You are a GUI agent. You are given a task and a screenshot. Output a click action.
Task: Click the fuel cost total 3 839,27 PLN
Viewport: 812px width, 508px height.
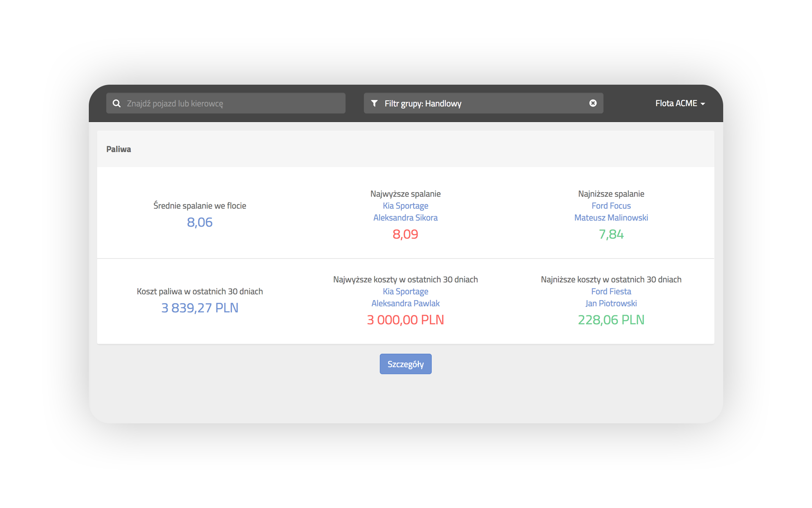coord(200,308)
